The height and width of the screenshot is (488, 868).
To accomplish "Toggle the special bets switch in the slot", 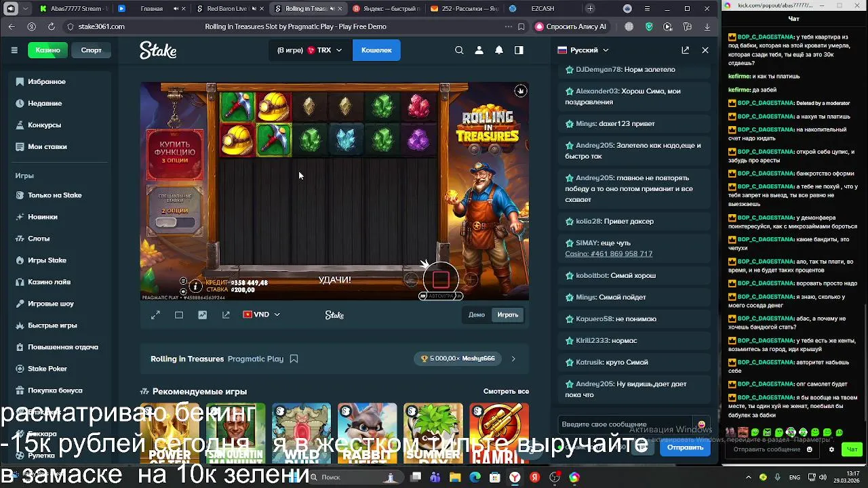I will click(175, 222).
